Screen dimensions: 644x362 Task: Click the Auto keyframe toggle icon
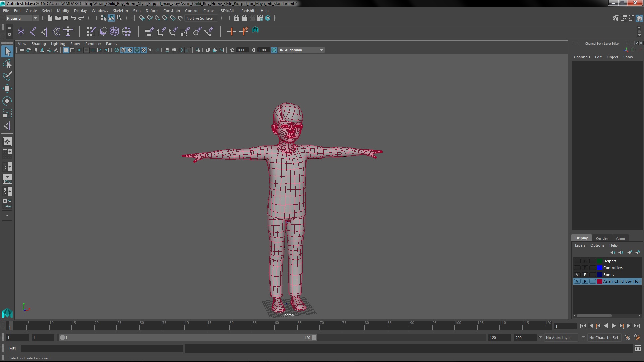pos(627,338)
